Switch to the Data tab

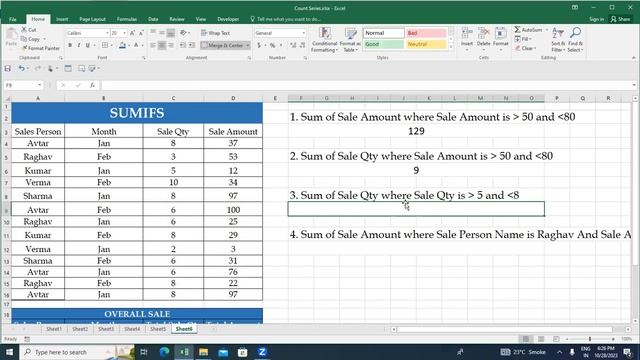153,19
